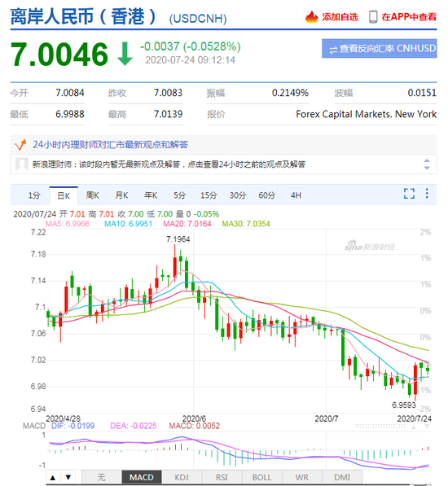This screenshot has height=486, width=448.
Task: Switch to the 周K chart tab
Action: 92,195
